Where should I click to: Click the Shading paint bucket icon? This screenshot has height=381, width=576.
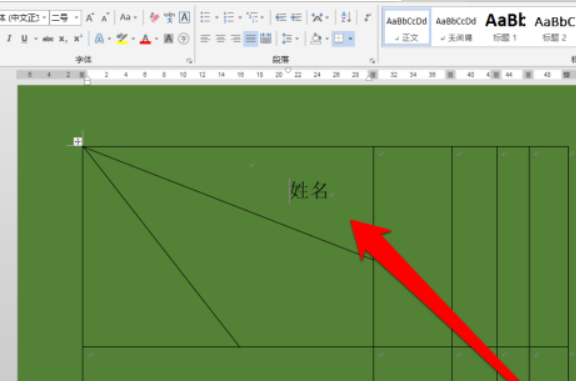click(x=316, y=39)
